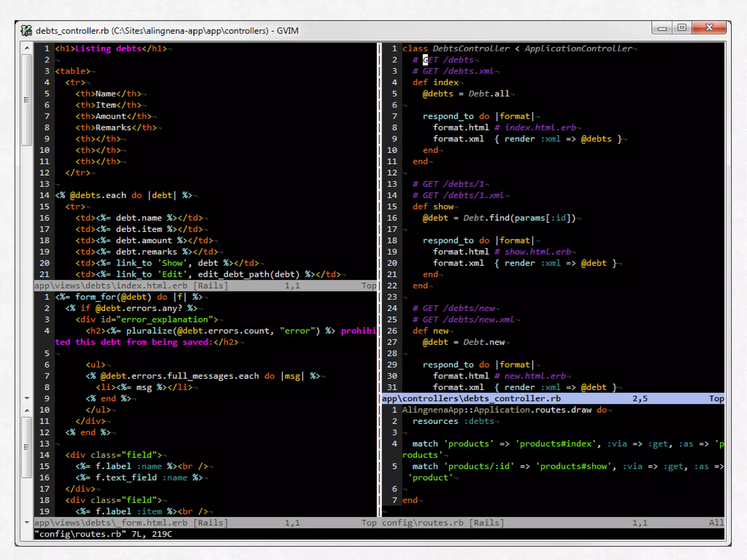The height and width of the screenshot is (560, 747).
Task: Click the lower scrollbar's bottom down arrow
Action: tap(27, 522)
